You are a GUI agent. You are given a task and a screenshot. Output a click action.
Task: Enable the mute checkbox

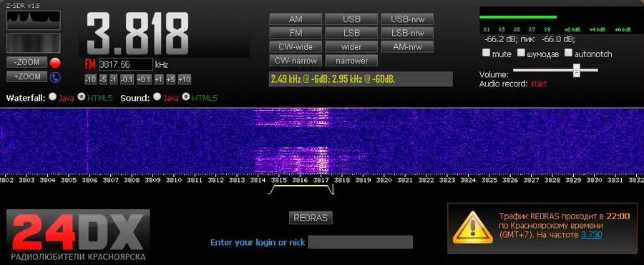click(487, 53)
